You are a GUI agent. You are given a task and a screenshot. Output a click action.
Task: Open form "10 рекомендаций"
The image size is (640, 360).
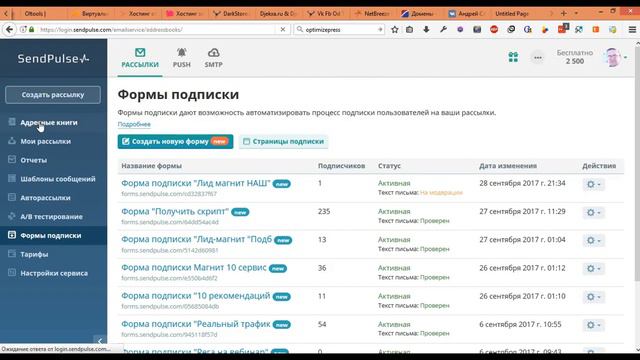coord(196,296)
